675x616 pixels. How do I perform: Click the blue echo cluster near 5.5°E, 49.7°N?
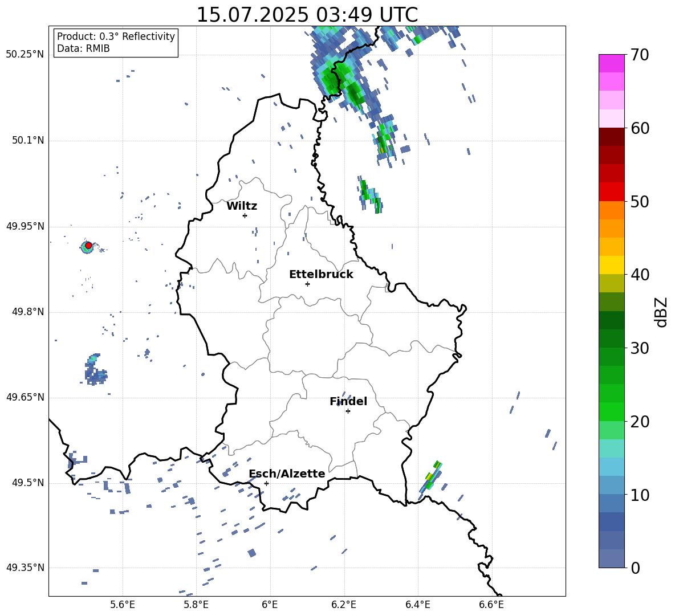click(95, 370)
